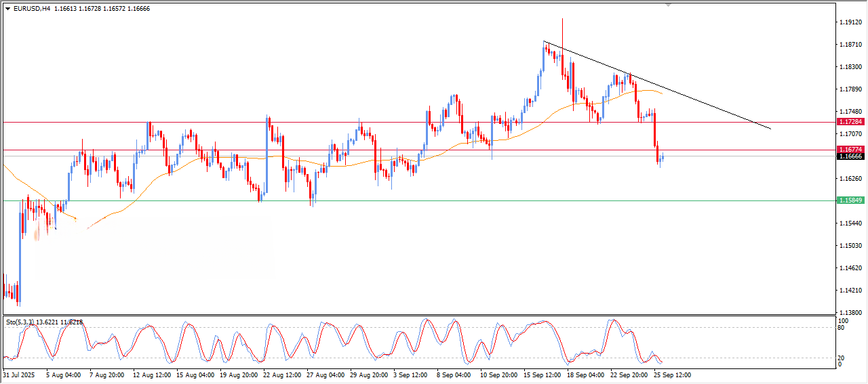The height and width of the screenshot is (384, 868).
Task: Open the EURUSD,H4 chart dropdown arrow
Action: point(7,9)
